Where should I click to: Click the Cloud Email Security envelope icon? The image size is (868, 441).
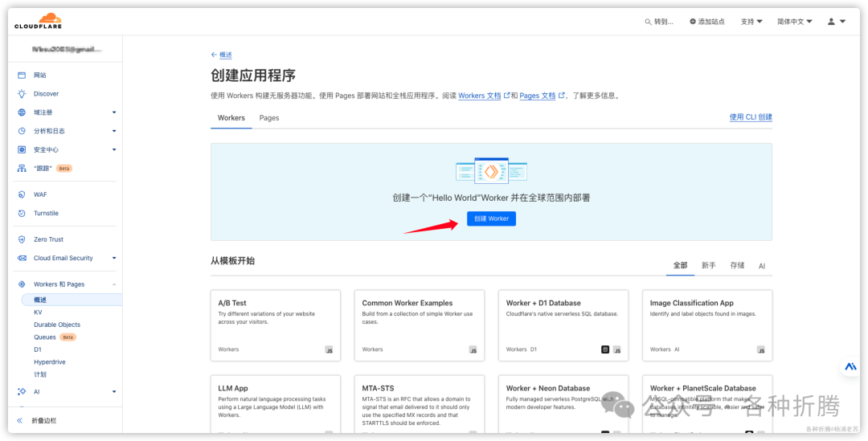22,258
